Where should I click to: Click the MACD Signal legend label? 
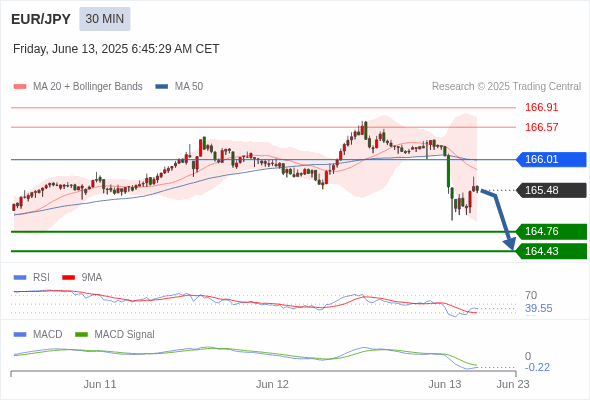click(125, 334)
